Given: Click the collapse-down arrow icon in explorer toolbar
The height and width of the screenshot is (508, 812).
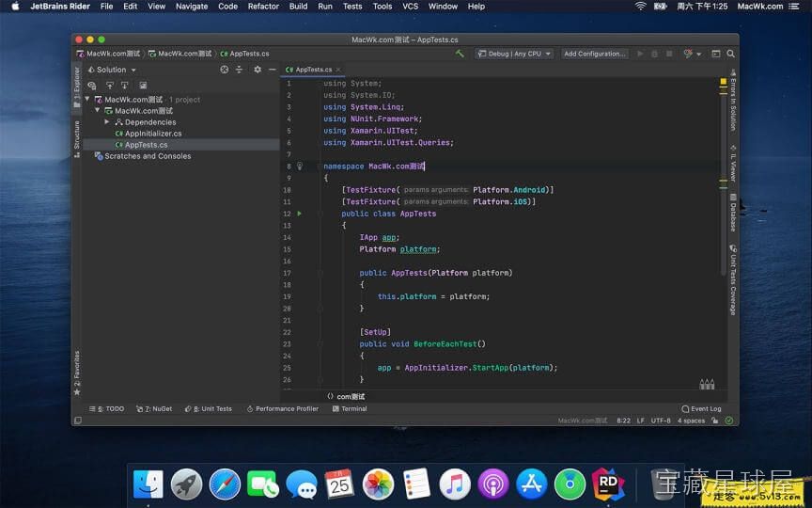Looking at the screenshot, I should [124, 85].
